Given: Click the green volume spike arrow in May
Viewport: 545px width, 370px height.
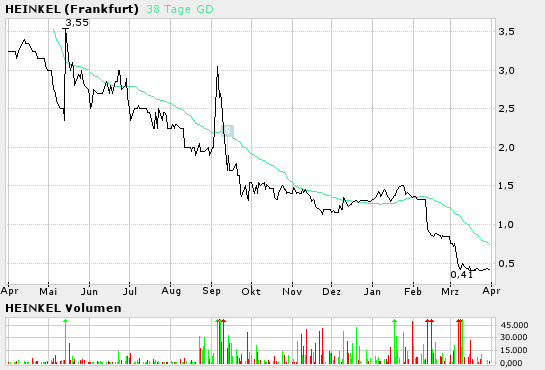Looking at the screenshot, I should coord(65,321).
